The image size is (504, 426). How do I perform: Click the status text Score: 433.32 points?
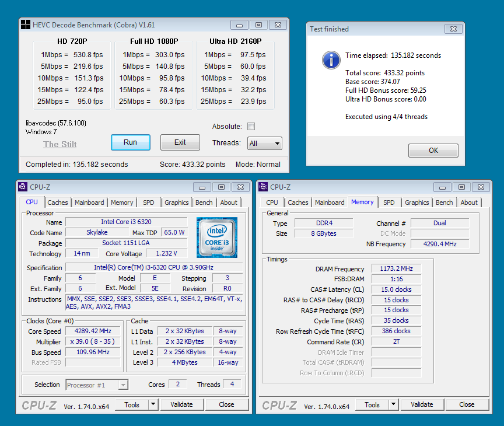coord(192,165)
